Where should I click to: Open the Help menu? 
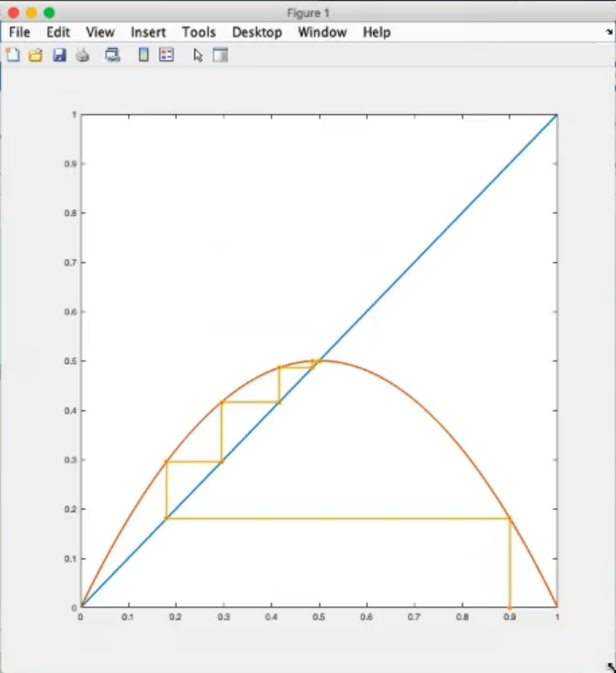click(x=377, y=32)
